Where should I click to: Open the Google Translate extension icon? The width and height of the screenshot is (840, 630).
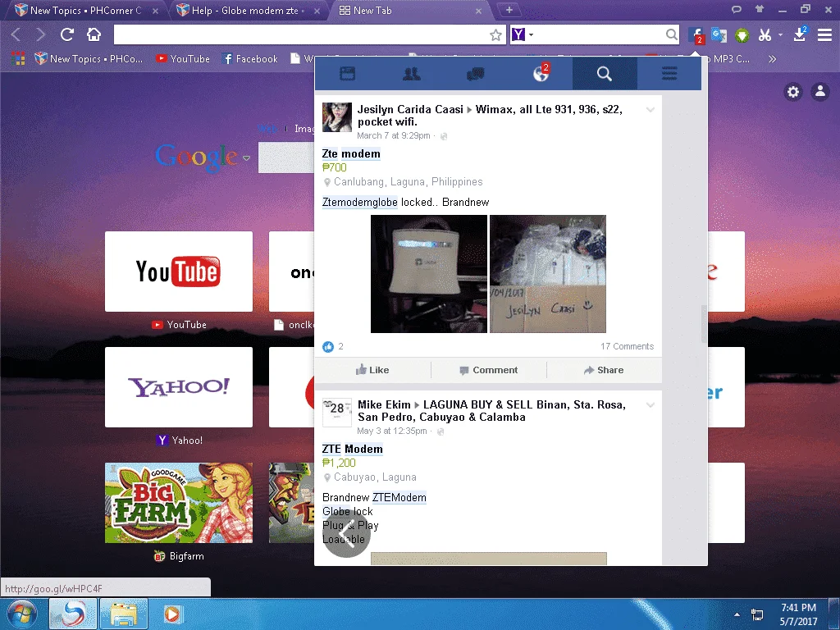719,35
